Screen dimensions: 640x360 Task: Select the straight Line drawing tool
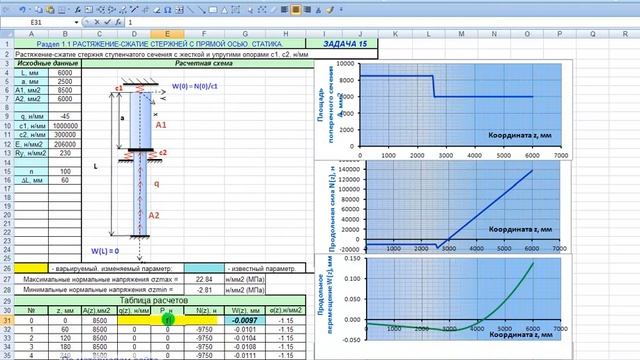click(191, 10)
